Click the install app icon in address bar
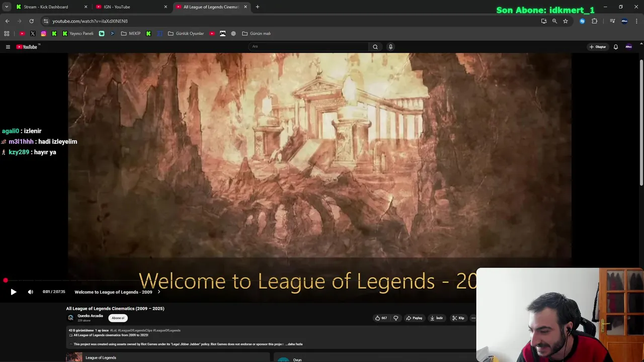This screenshot has width=644, height=362. pyautogui.click(x=544, y=21)
